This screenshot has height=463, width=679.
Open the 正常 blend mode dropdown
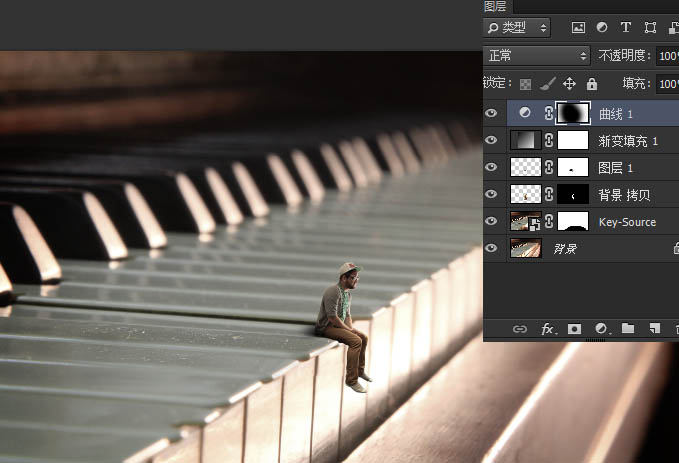[537, 56]
